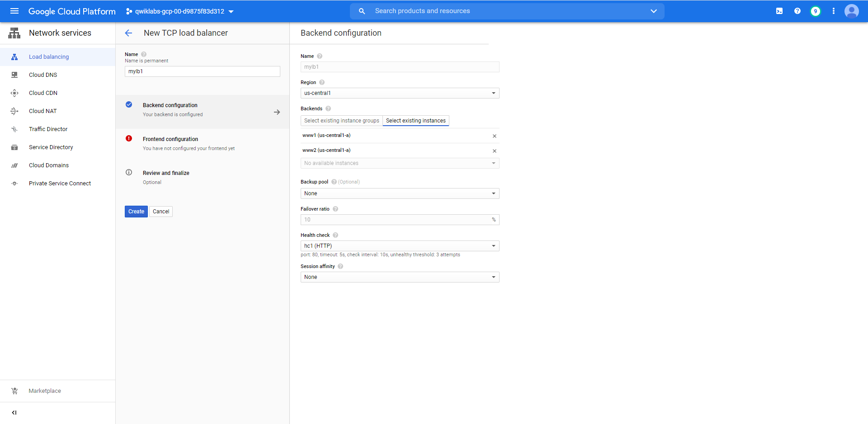The height and width of the screenshot is (424, 868).
Task: Open the three-dot settings menu
Action: pyautogui.click(x=834, y=11)
